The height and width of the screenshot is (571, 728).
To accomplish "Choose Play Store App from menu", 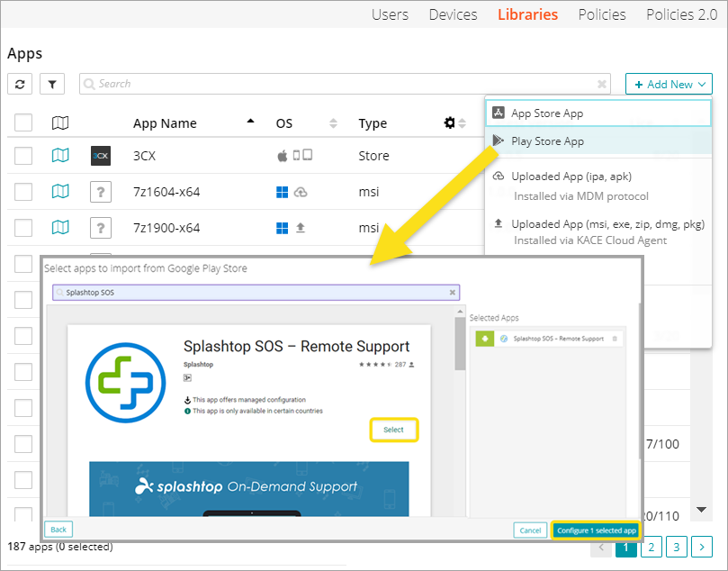I will coord(547,141).
